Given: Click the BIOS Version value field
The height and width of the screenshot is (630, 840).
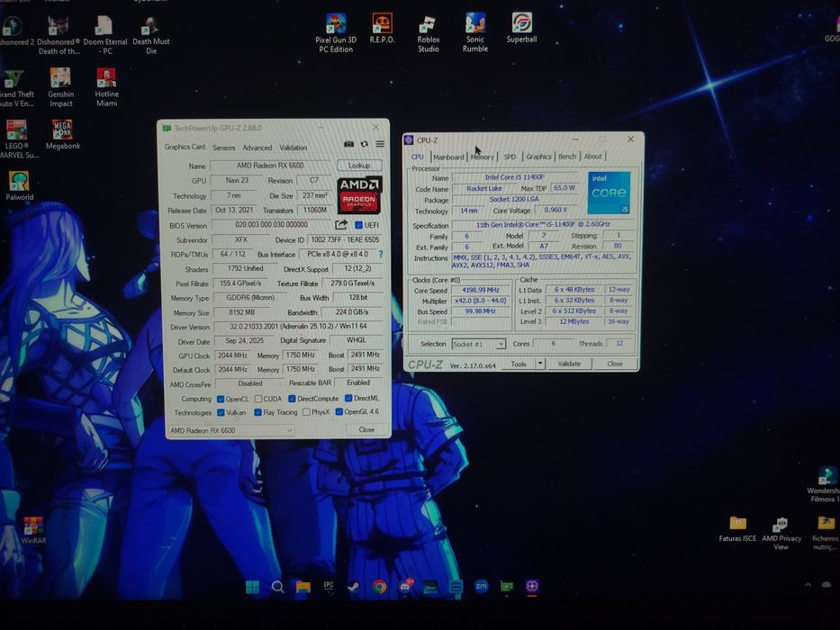Looking at the screenshot, I should pos(272,225).
